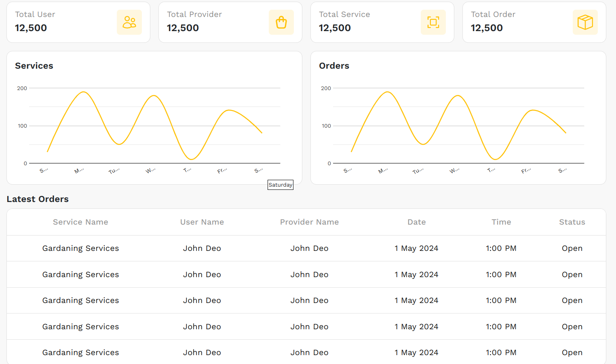Image resolution: width=616 pixels, height=364 pixels.
Task: Click the Total Provider shopping bag icon
Action: pos(281,22)
